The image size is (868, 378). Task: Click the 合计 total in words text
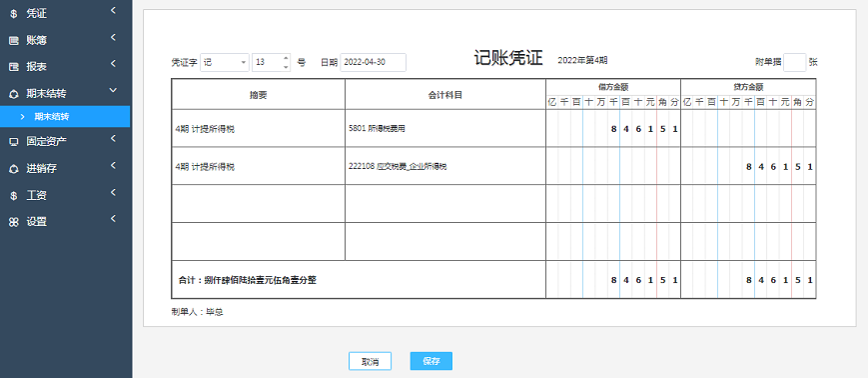click(248, 280)
